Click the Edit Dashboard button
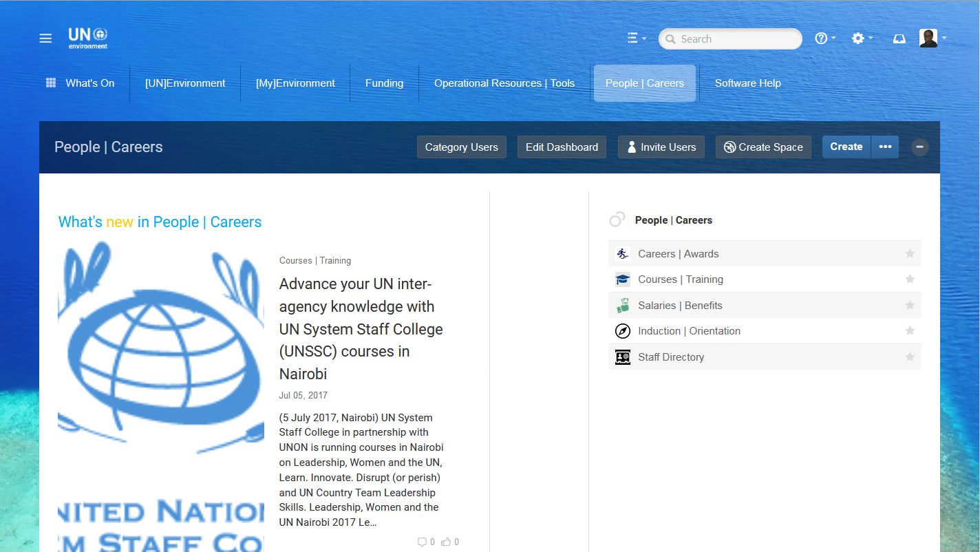The image size is (980, 552). (x=562, y=147)
